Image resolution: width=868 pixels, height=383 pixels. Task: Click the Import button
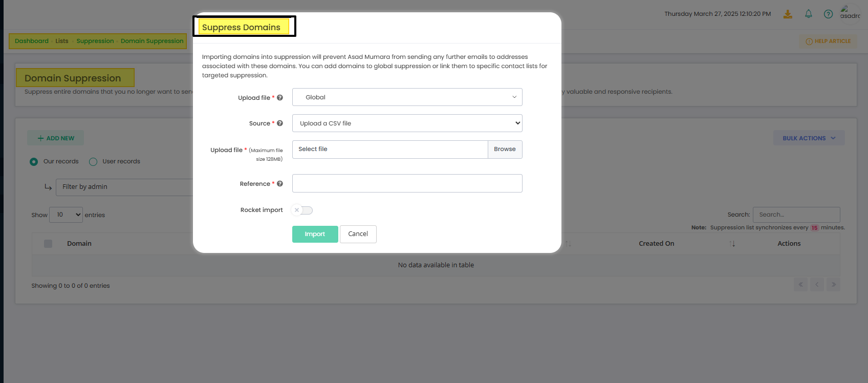tap(315, 234)
